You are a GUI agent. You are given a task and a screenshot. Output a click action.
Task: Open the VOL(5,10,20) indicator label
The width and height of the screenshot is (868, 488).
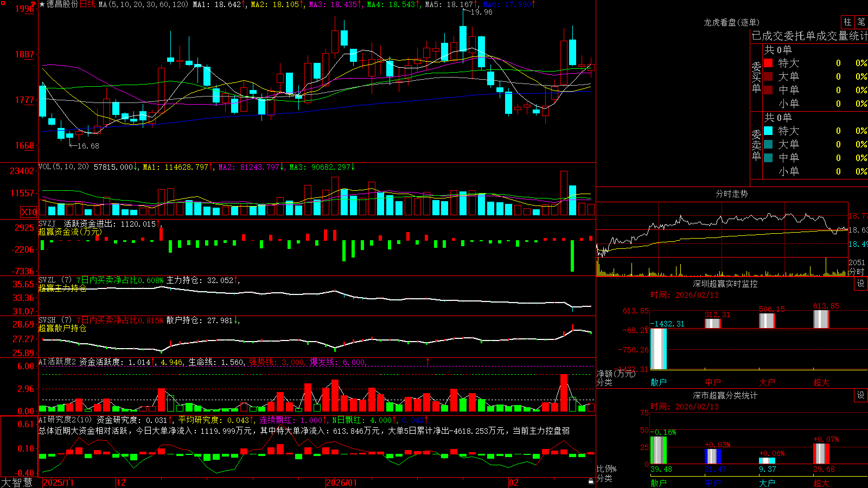coord(63,167)
